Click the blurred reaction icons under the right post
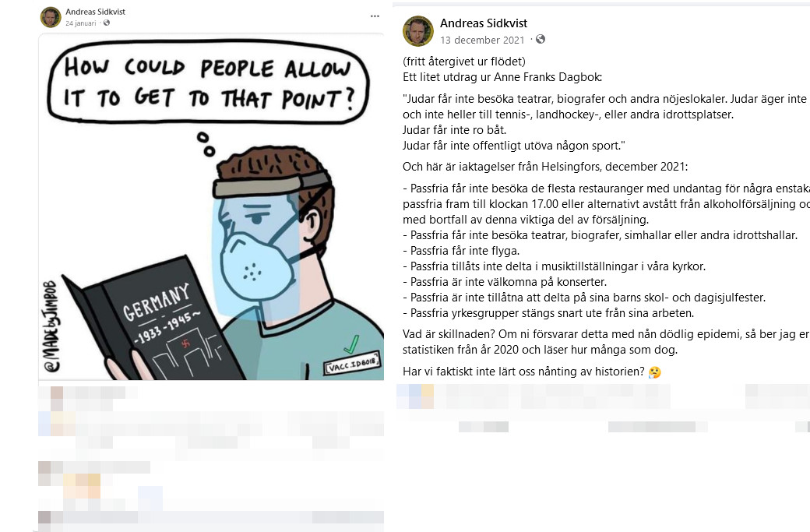810x532 pixels. [x=415, y=396]
